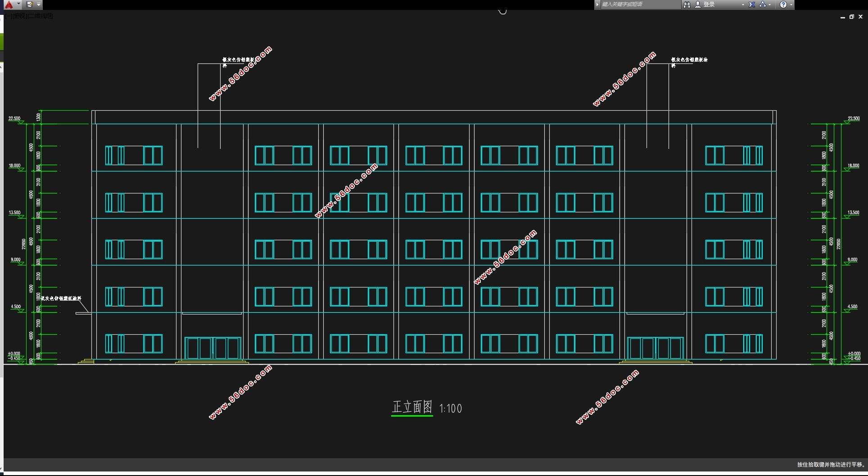Expand the dropdown beside the triangle icon
868x476 pixels.
click(770, 4)
